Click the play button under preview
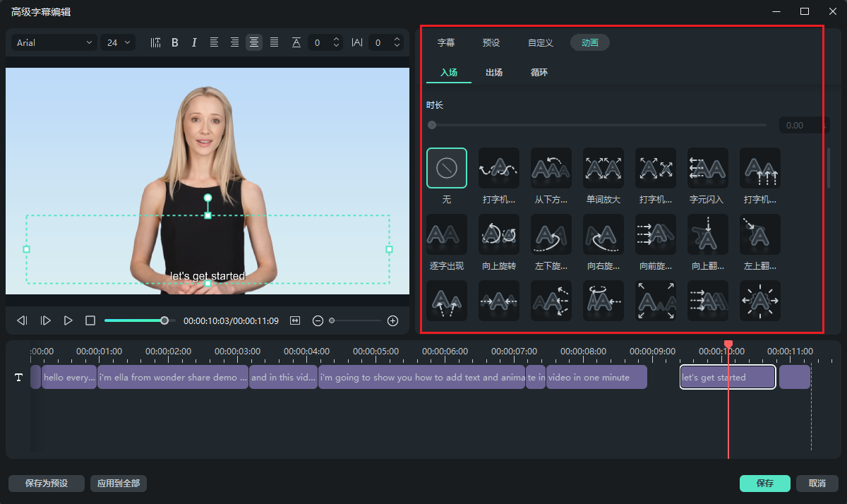Image resolution: width=847 pixels, height=504 pixels. click(68, 320)
